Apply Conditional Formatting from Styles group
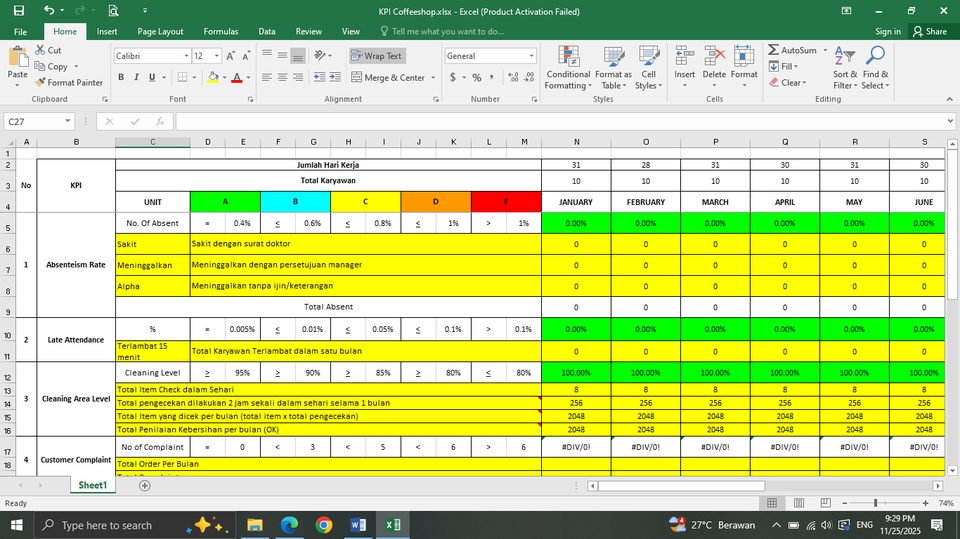 coord(568,68)
